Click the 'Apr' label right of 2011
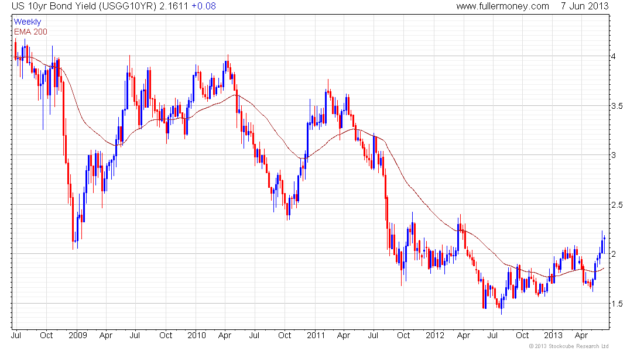Screen dimensions: 644x351 343,335
